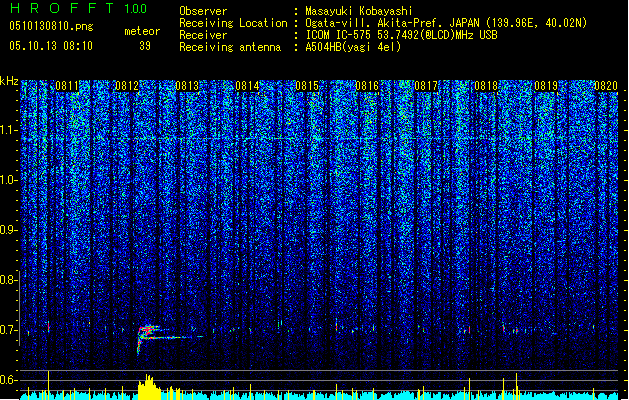Select the file name 0510130810.png
Image resolution: width=629 pixels, height=400 pixels.
click(51, 26)
